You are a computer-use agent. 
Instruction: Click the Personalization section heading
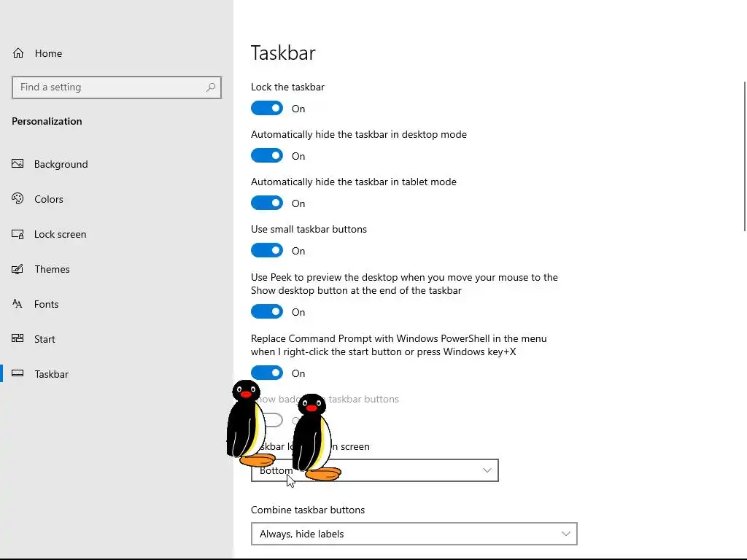point(47,121)
